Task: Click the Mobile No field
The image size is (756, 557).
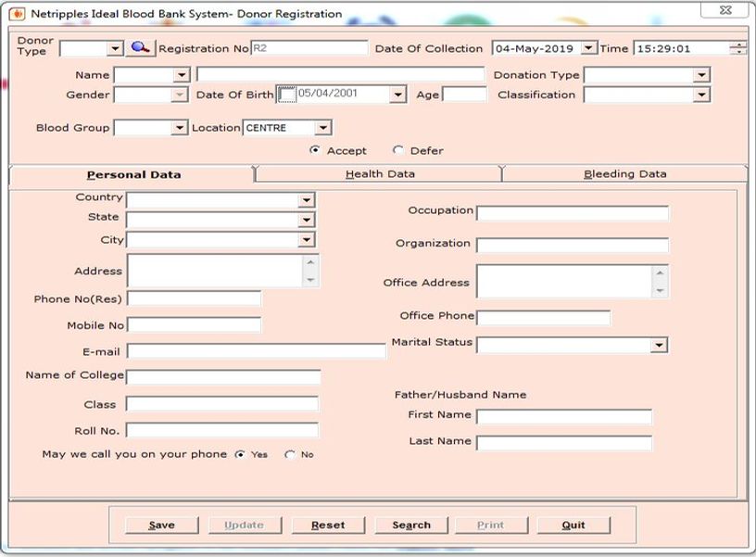Action: click(194, 325)
